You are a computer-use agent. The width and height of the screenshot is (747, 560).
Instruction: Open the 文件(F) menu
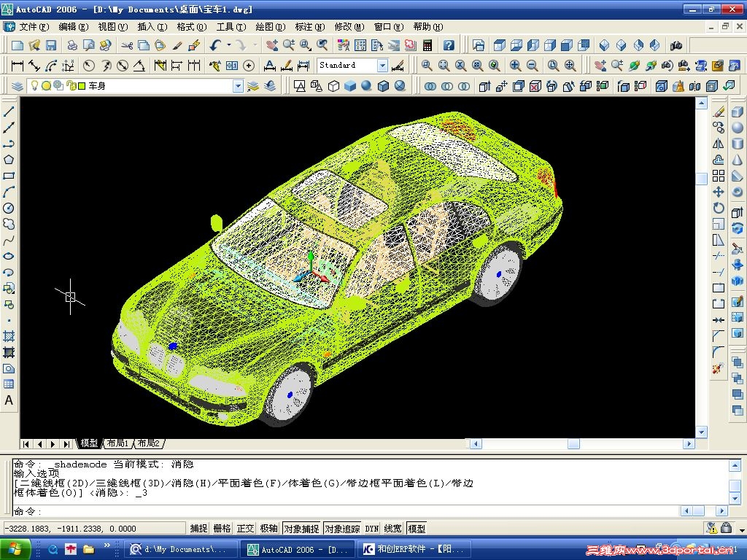point(34,27)
